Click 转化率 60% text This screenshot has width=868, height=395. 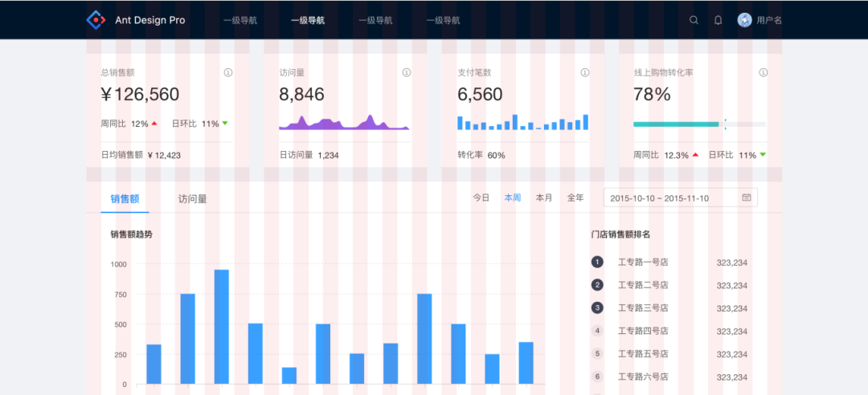(481, 156)
